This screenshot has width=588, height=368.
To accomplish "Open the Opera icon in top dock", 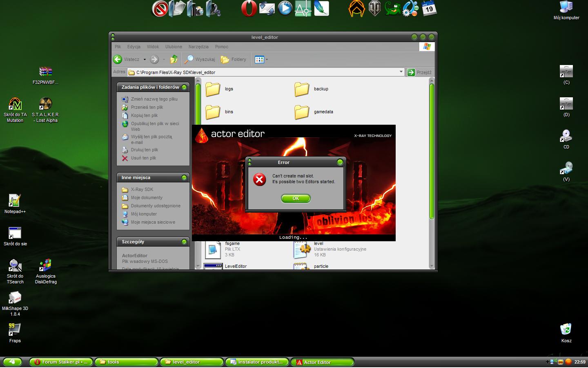I will click(x=249, y=9).
